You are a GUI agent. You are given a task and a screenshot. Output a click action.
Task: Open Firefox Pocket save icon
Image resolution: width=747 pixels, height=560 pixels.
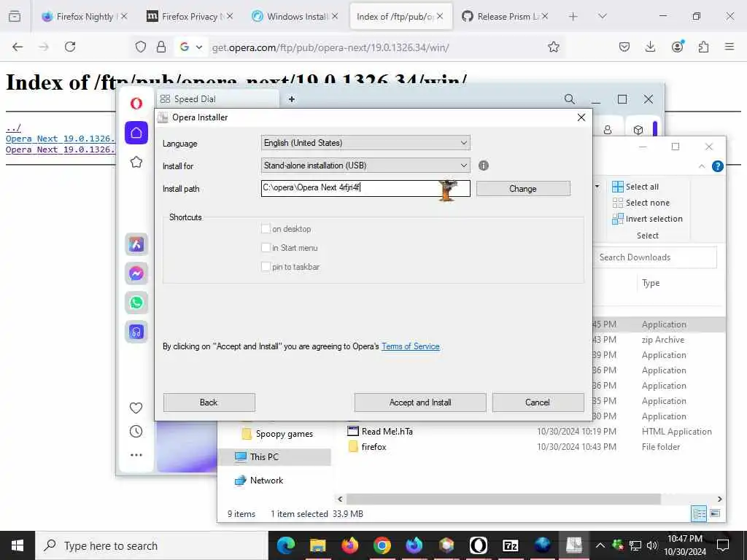(x=624, y=47)
